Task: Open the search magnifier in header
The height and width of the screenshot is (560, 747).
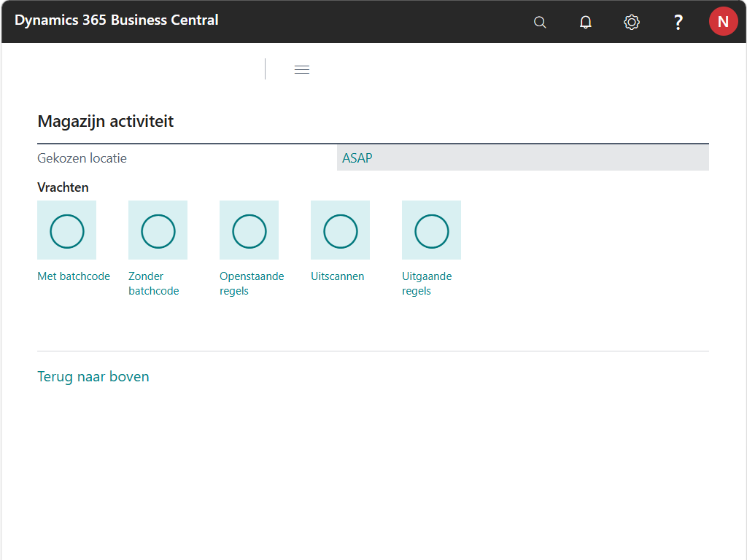Action: (540, 22)
